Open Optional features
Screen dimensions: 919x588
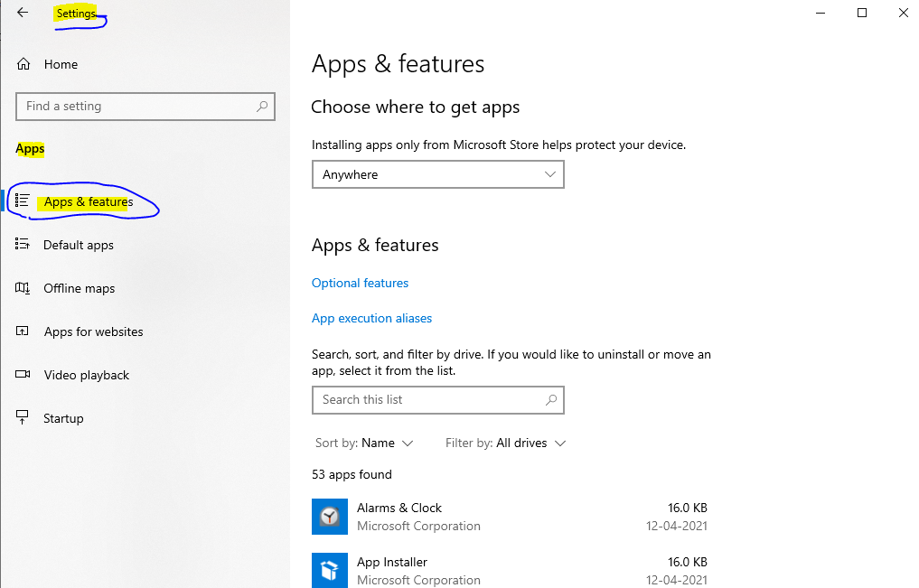[x=360, y=283]
